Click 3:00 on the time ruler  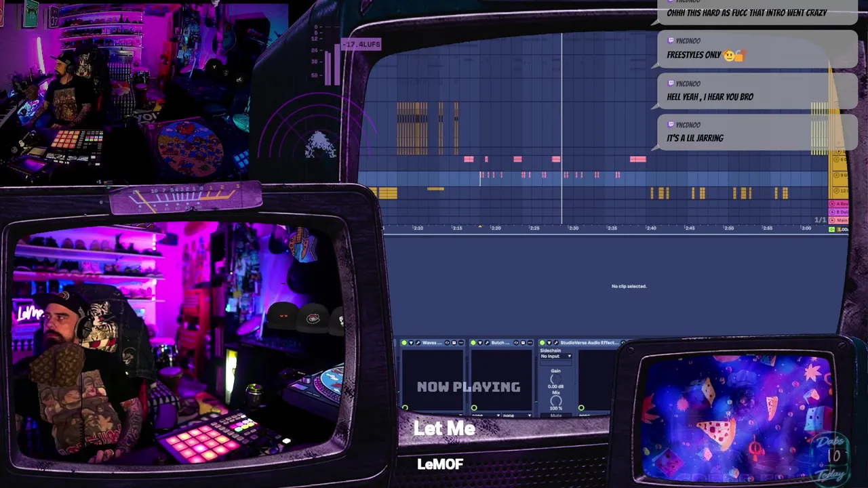tap(806, 228)
